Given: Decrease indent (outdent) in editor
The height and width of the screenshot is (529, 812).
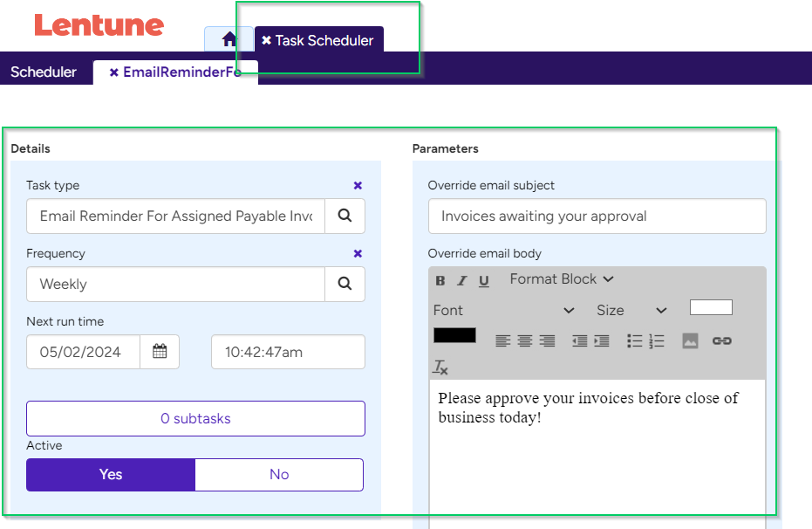Looking at the screenshot, I should (579, 341).
